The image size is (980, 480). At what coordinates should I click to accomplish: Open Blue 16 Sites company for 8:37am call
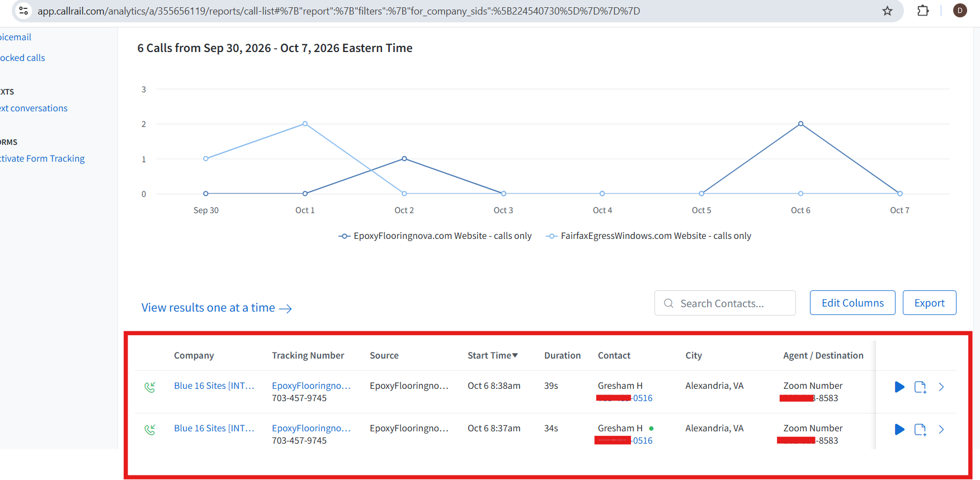(x=214, y=428)
